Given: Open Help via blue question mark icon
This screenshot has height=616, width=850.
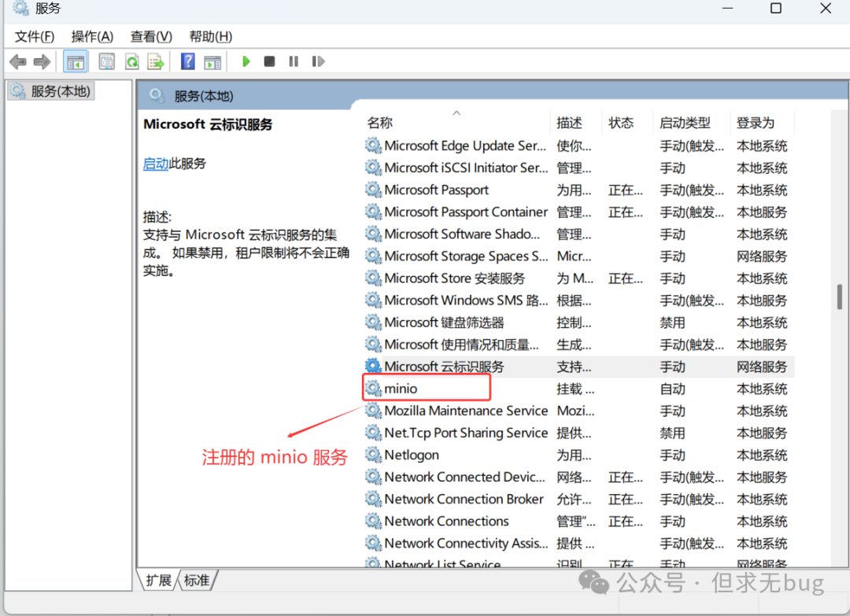Looking at the screenshot, I should (188, 61).
